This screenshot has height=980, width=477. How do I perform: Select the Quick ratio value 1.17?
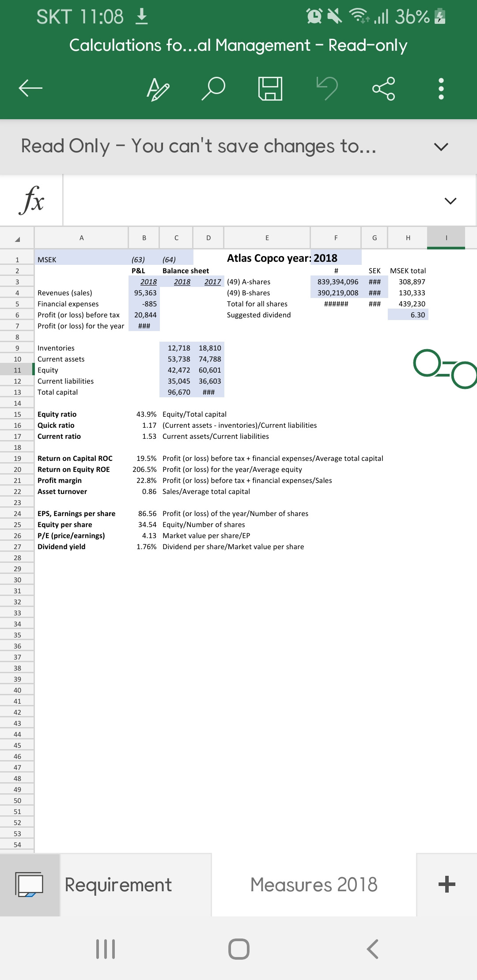point(144,425)
